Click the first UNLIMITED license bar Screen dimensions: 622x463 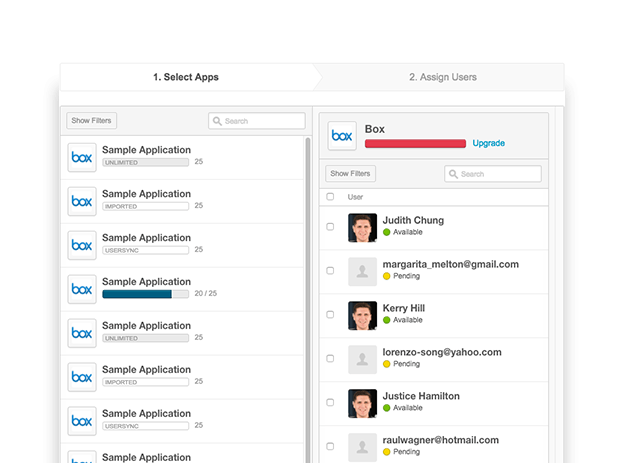146,162
